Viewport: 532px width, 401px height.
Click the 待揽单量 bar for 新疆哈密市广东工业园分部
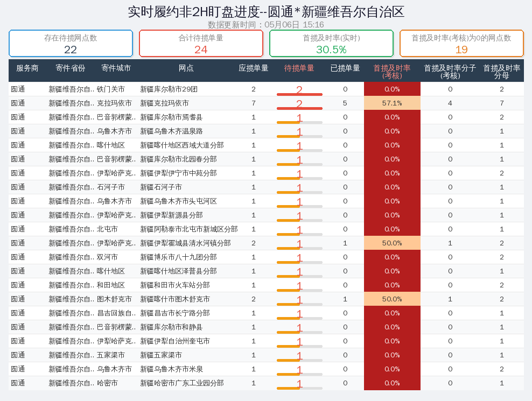click(299, 388)
